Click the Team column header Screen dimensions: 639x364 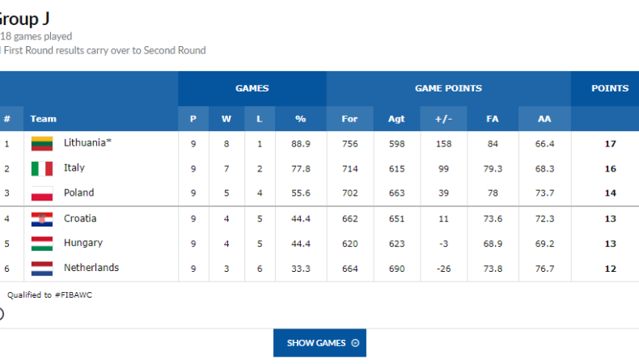coord(44,119)
